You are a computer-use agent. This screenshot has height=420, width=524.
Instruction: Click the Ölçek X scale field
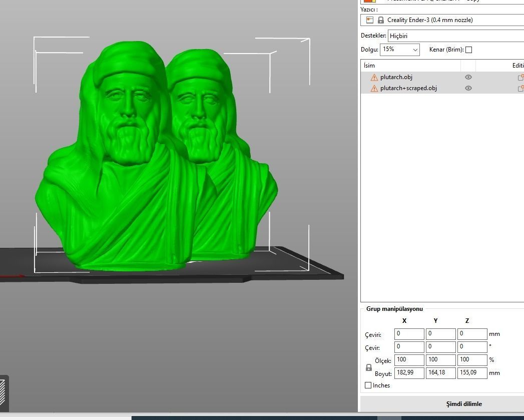coord(409,360)
